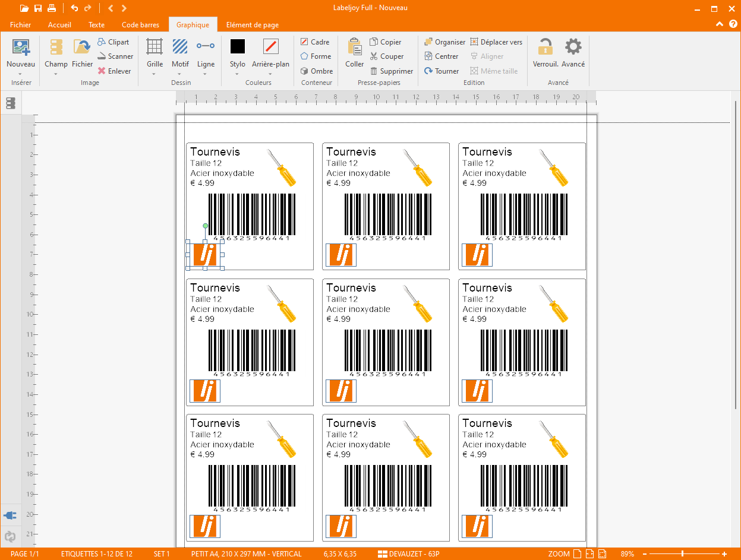Click Enlever to remove the image
The width and height of the screenshot is (741, 560).
[x=114, y=71]
